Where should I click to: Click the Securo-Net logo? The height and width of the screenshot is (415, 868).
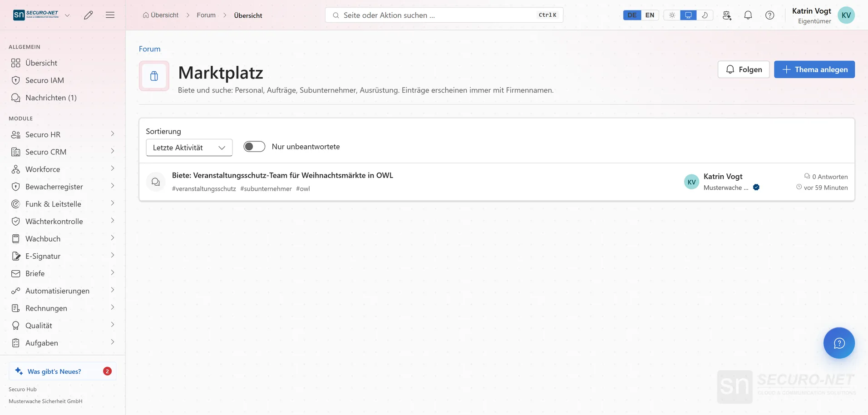36,15
